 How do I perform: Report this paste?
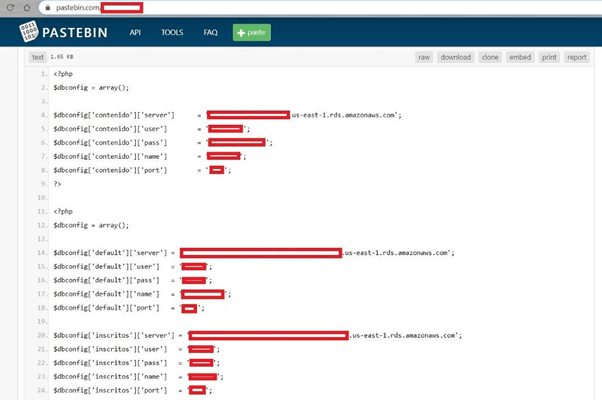pos(577,57)
